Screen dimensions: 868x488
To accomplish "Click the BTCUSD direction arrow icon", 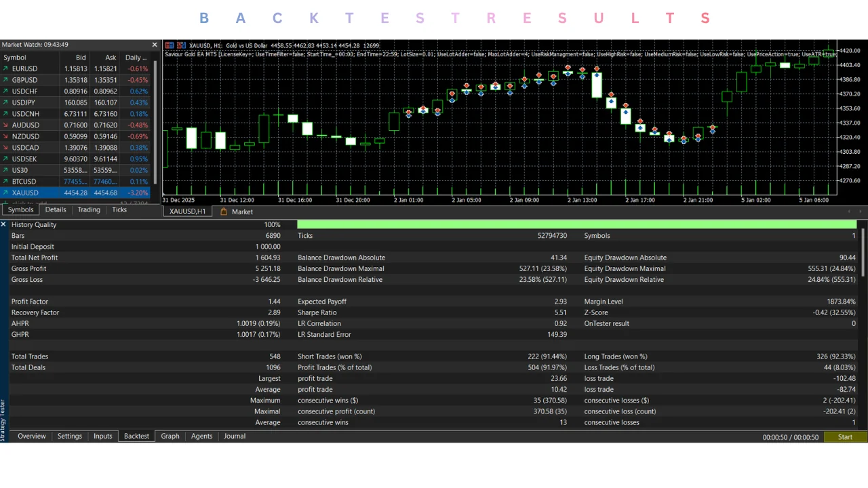I will (x=6, y=182).
